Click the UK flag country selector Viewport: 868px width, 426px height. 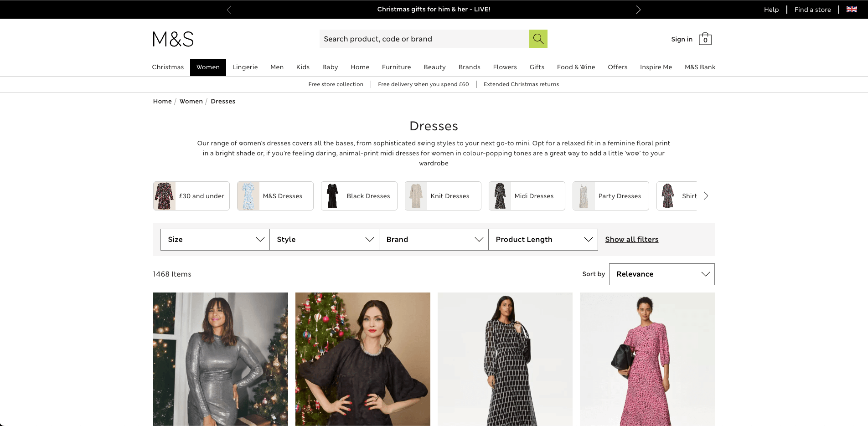coord(852,9)
